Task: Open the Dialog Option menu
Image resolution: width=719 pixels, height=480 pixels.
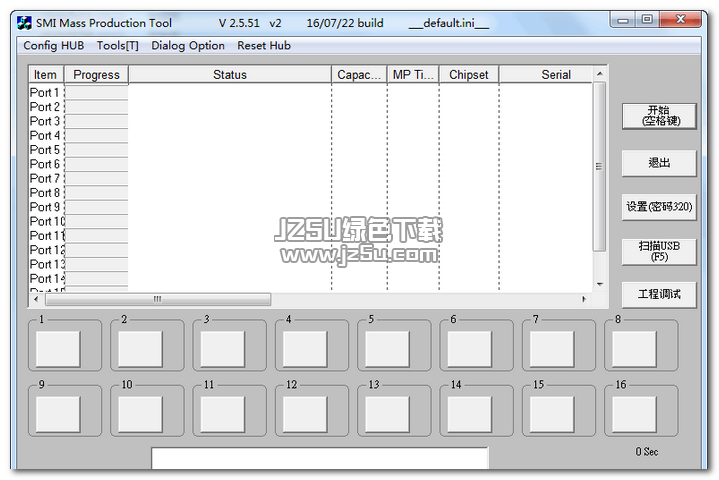Action: (x=188, y=46)
